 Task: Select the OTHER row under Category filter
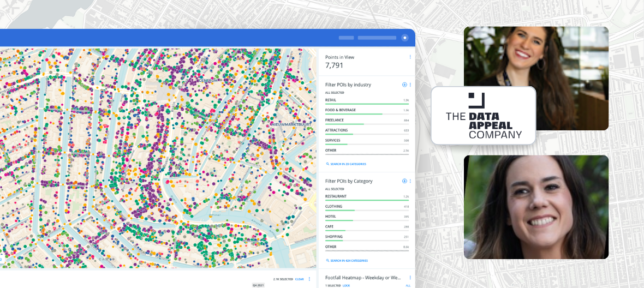tap(367, 248)
